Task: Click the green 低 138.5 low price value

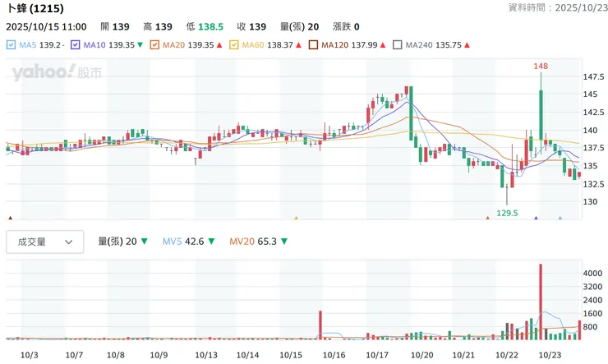Action: (x=205, y=27)
